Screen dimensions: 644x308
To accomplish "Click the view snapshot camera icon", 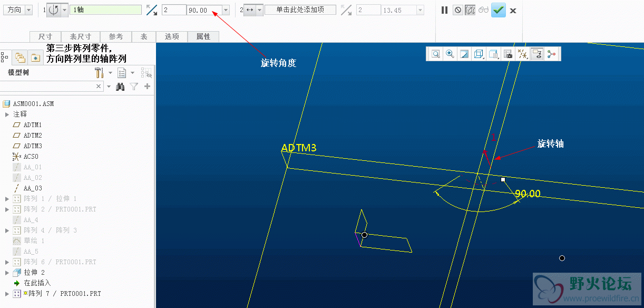I will [508, 54].
